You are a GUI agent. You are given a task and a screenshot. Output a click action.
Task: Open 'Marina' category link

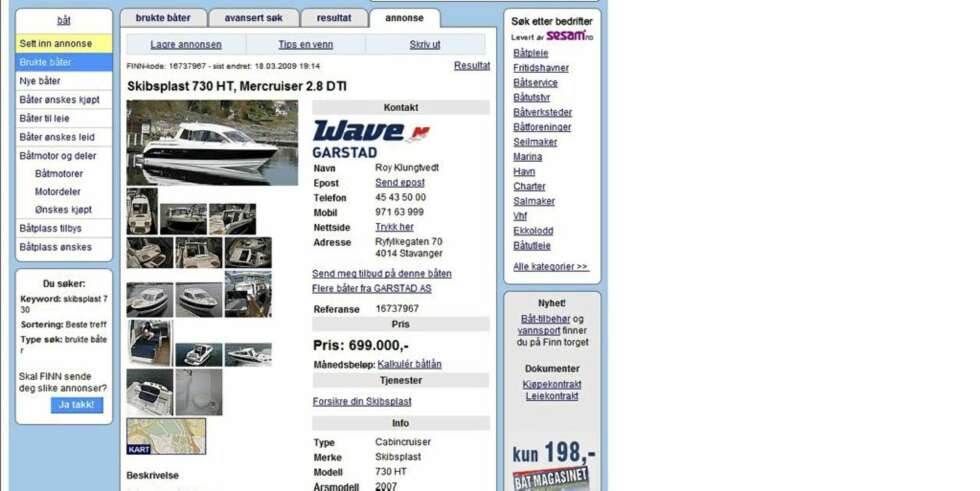pos(528,157)
